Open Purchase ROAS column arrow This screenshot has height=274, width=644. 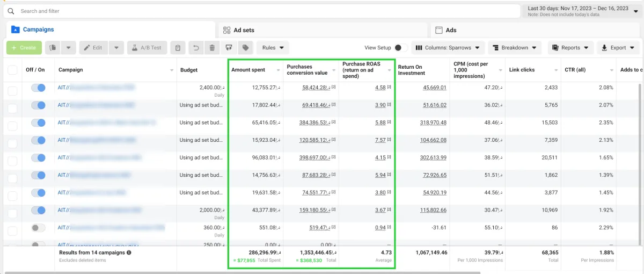[389, 70]
